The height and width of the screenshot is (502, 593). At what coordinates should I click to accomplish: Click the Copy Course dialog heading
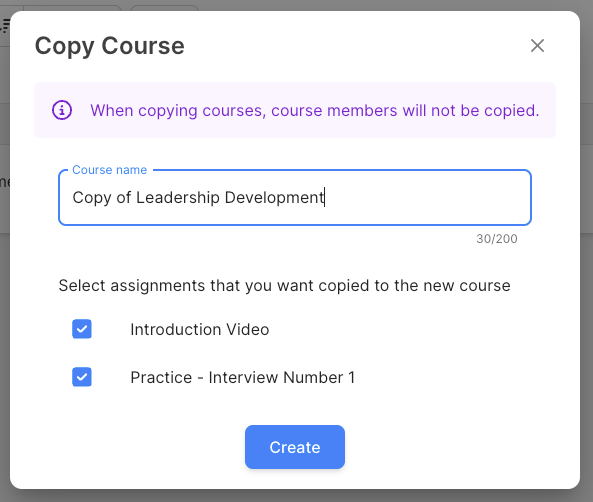[x=110, y=46]
